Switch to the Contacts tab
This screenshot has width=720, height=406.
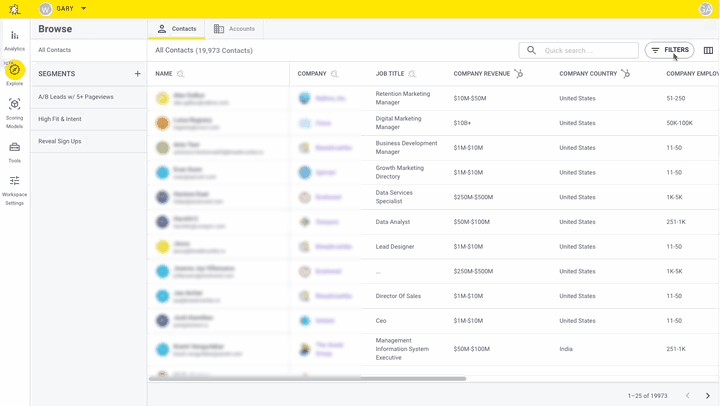click(x=177, y=28)
